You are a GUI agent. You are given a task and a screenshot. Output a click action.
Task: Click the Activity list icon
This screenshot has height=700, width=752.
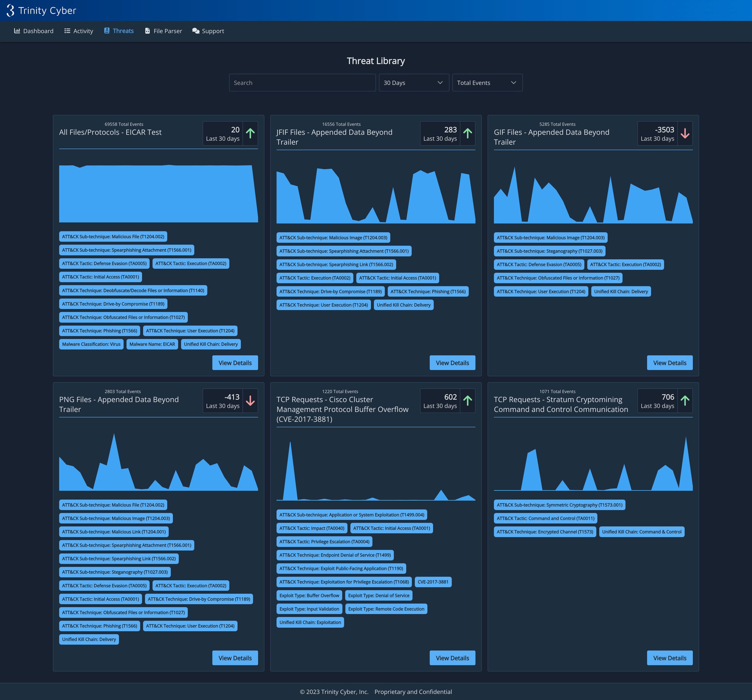click(x=67, y=30)
